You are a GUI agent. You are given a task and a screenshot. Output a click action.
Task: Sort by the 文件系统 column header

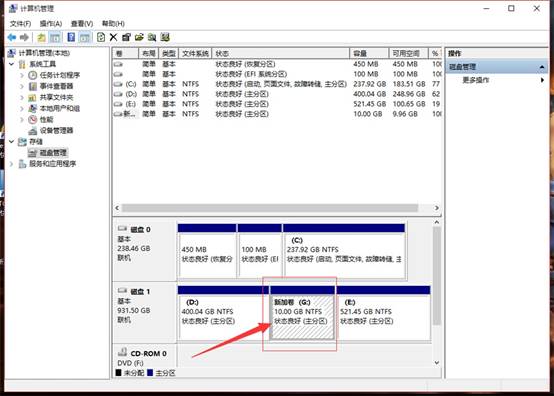(x=195, y=54)
